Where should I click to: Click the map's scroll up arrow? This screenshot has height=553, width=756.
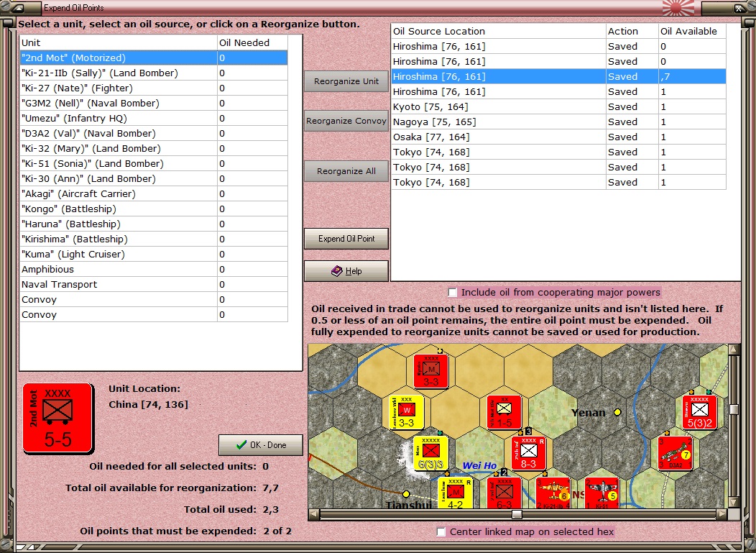pos(734,349)
